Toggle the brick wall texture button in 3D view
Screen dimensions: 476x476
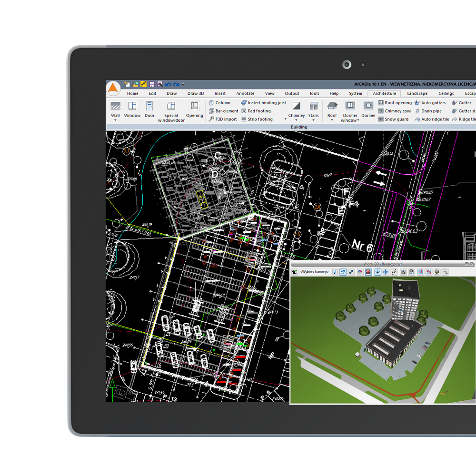point(368,272)
